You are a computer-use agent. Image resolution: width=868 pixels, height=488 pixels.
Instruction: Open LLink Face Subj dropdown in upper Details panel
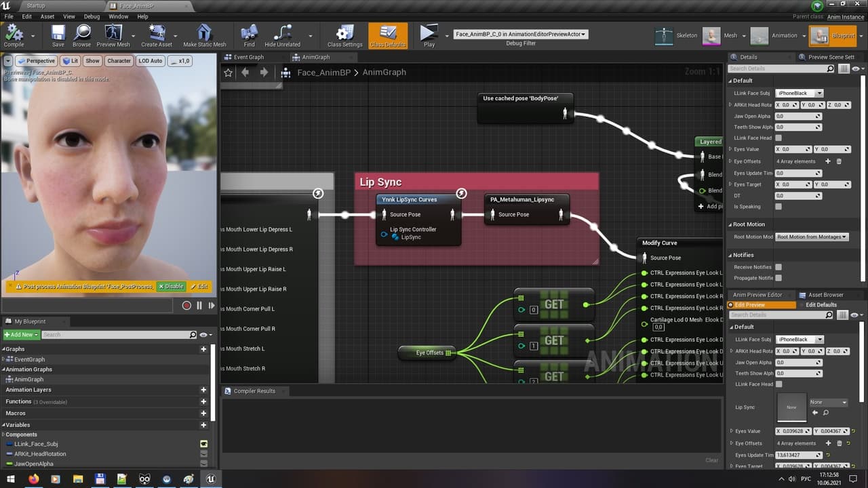click(800, 93)
